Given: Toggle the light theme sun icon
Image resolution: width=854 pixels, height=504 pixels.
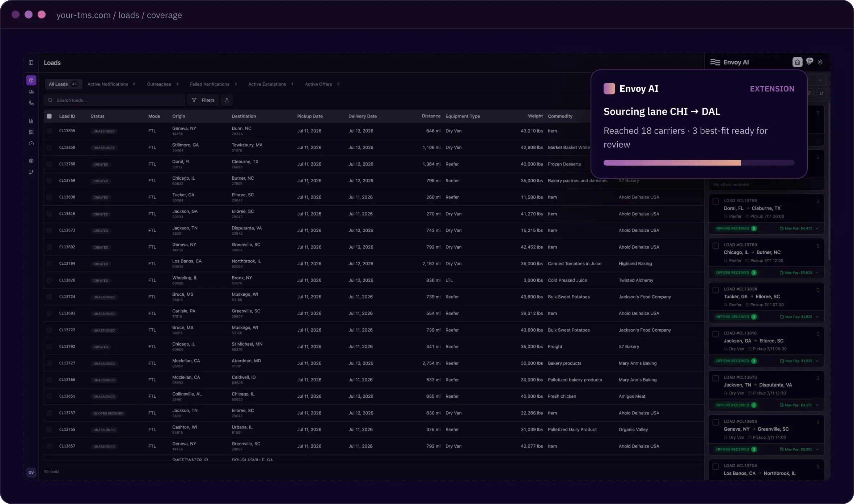Looking at the screenshot, I should pyautogui.click(x=820, y=62).
